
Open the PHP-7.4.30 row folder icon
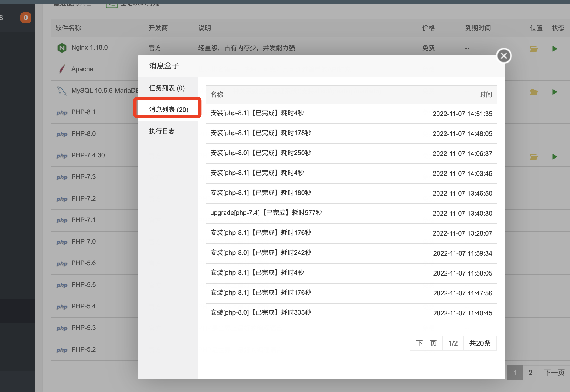coord(534,156)
